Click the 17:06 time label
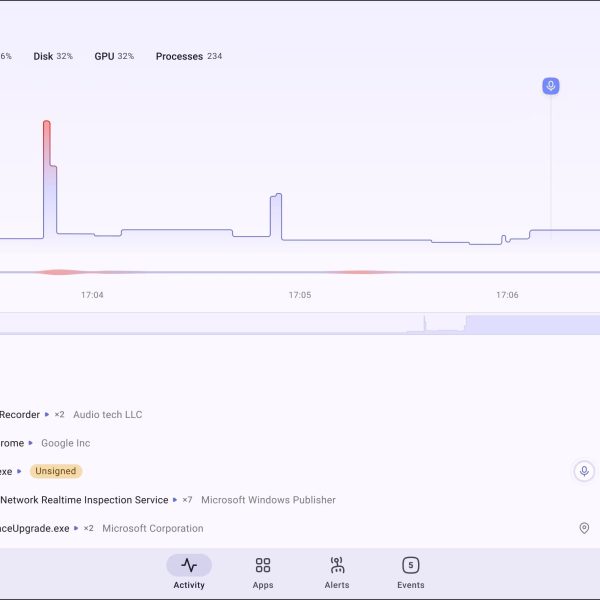 [507, 295]
